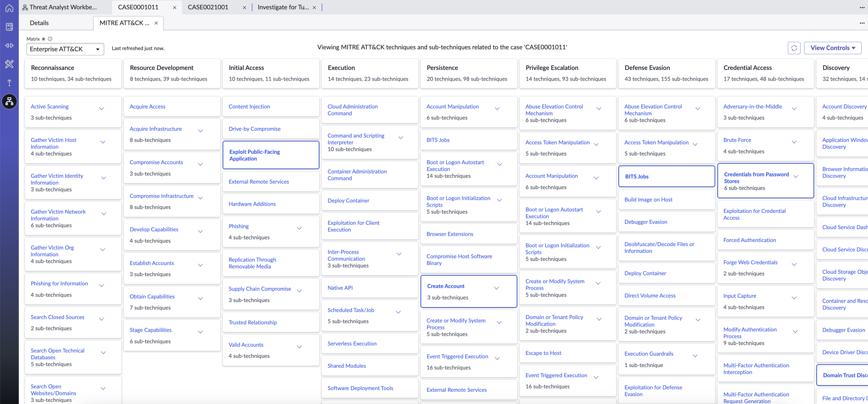Viewport: 868px width, 404px height.
Task: Close the CASE0001011 tab
Action: tap(174, 7)
